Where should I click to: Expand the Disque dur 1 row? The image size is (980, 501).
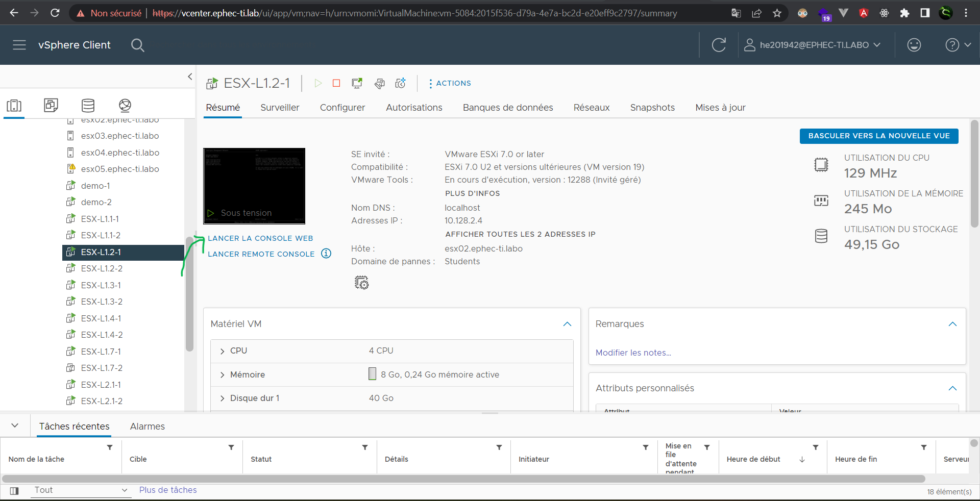click(222, 398)
